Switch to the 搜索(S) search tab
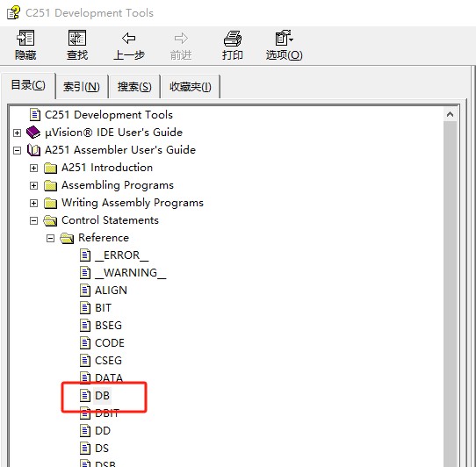Viewport: 476px width, 467px height. 134,87
